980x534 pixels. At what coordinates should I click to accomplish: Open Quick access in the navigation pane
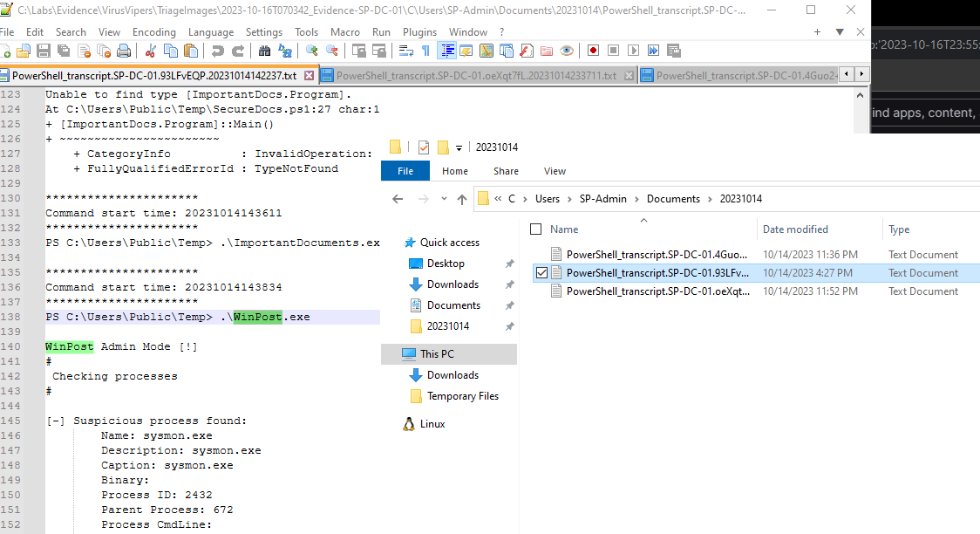click(449, 243)
